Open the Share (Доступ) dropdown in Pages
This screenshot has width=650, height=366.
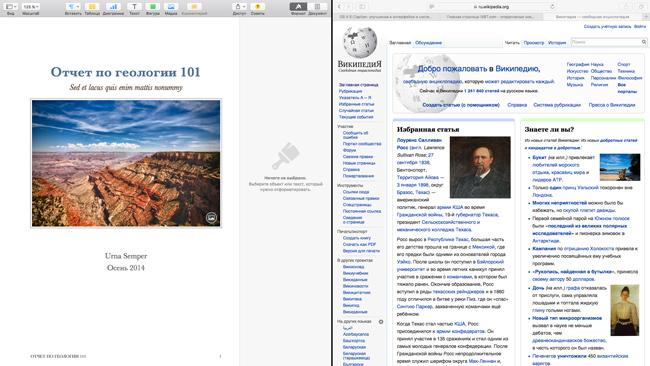pyautogui.click(x=240, y=7)
